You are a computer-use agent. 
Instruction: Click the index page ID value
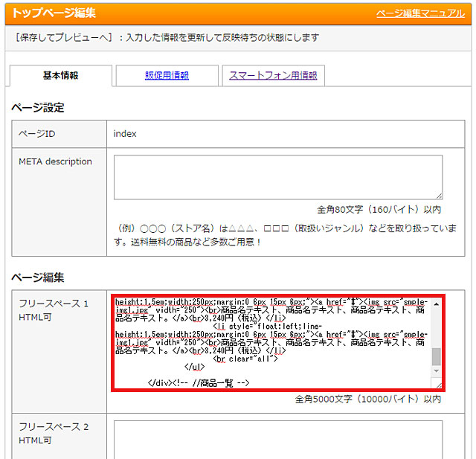(x=125, y=134)
